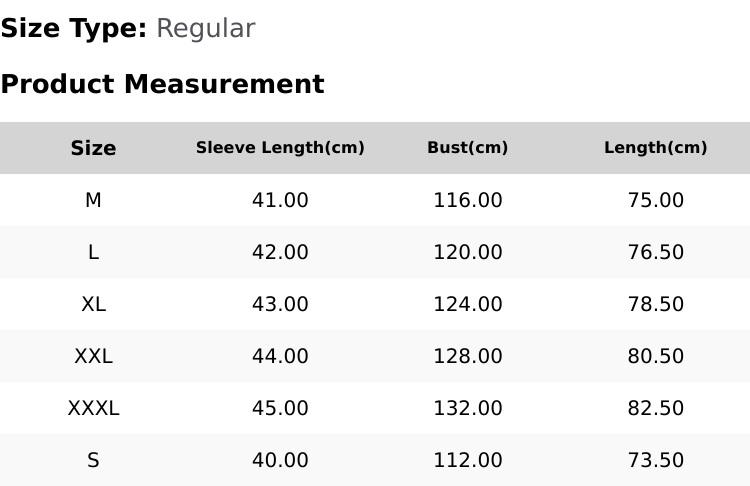Select the XXL size row label

point(93,356)
